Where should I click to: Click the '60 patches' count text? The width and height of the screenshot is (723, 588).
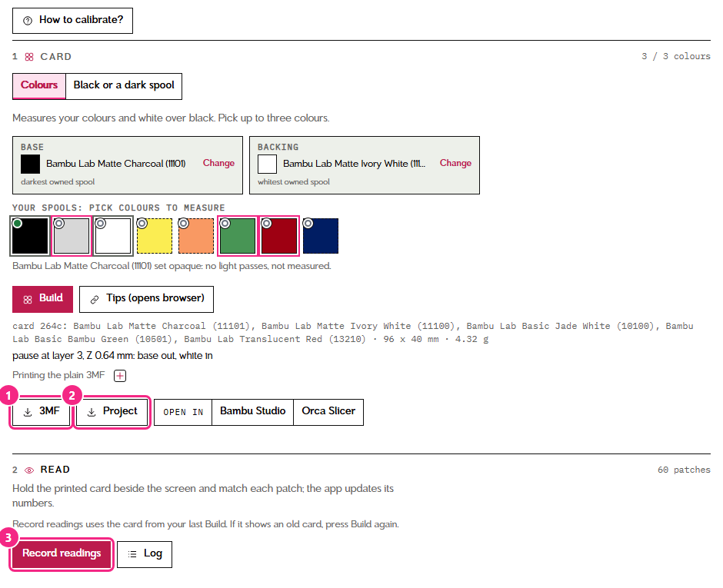coord(684,470)
